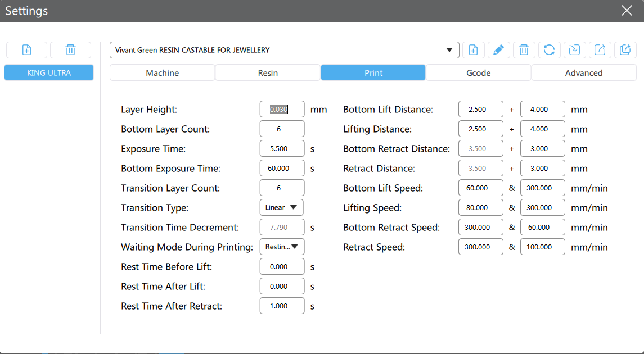Open the Gcode tab
This screenshot has width=644, height=354.
tap(478, 73)
